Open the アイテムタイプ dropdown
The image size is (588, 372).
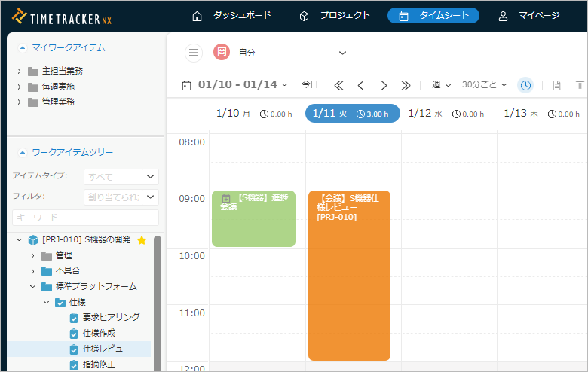point(121,176)
